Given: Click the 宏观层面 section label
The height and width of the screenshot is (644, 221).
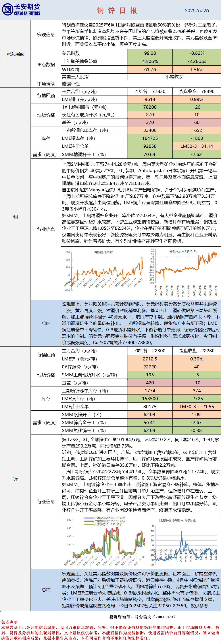Looking at the screenshot, I should click(x=15, y=54).
